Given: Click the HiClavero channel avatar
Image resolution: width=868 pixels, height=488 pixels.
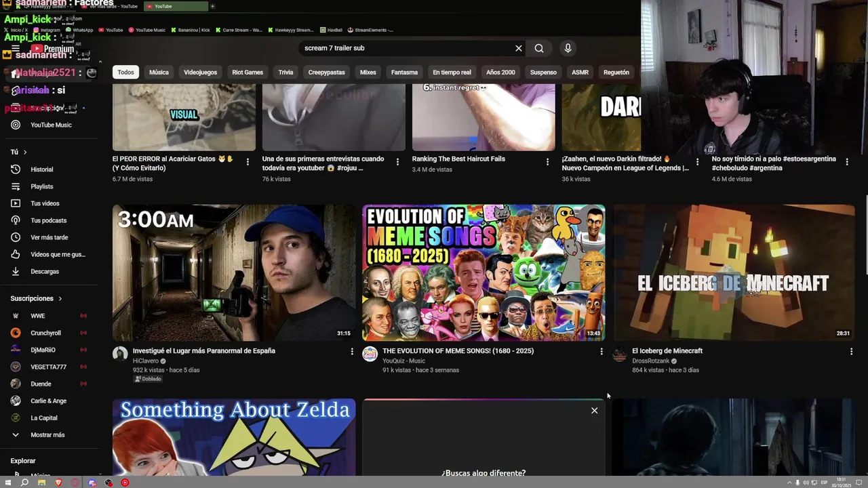Looking at the screenshot, I should click(x=120, y=354).
